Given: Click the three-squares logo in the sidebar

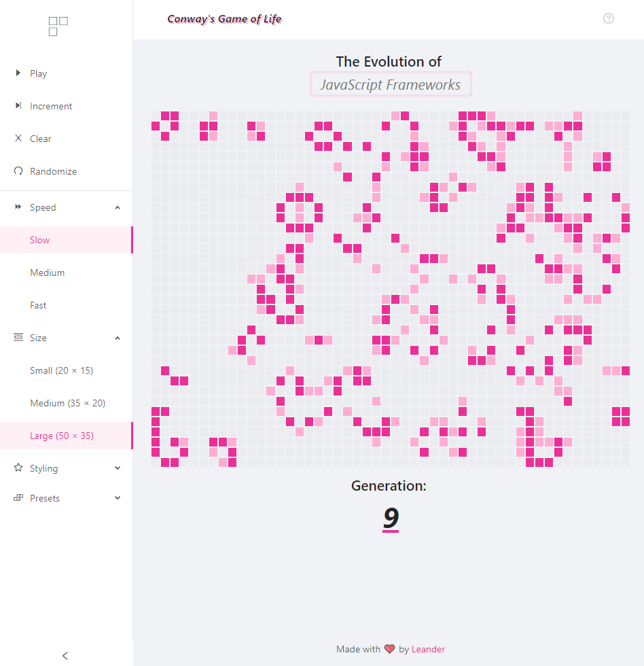Looking at the screenshot, I should (x=58, y=26).
